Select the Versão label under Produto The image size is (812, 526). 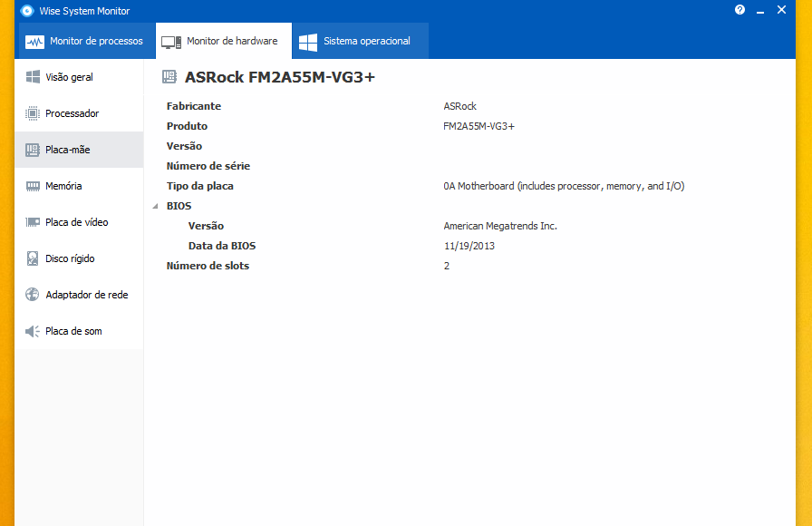tap(184, 146)
